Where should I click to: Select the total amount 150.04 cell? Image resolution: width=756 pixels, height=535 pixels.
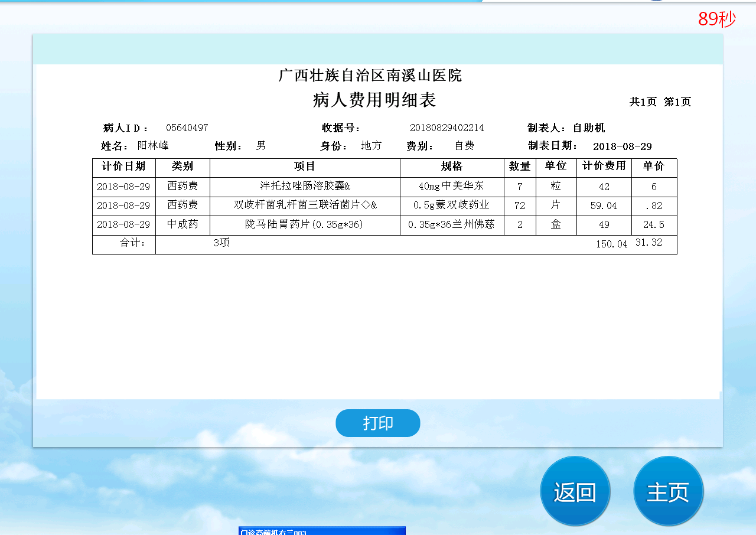611,244
